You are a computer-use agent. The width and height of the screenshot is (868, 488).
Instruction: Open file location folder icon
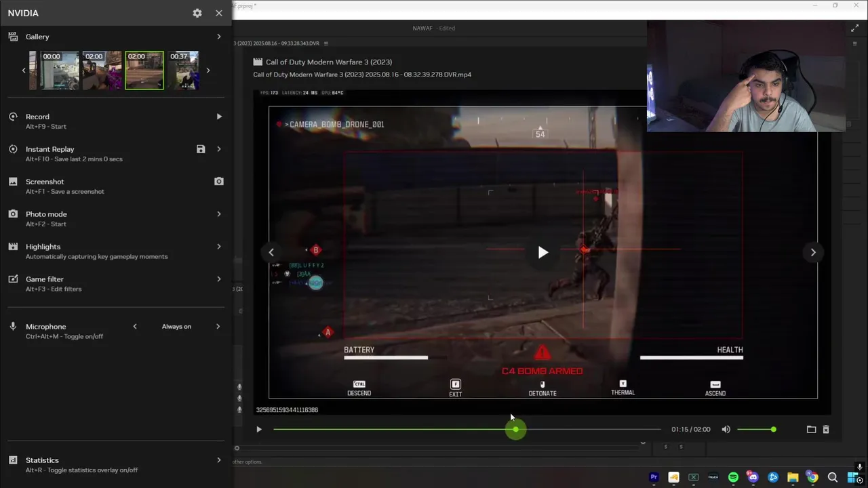tap(811, 429)
